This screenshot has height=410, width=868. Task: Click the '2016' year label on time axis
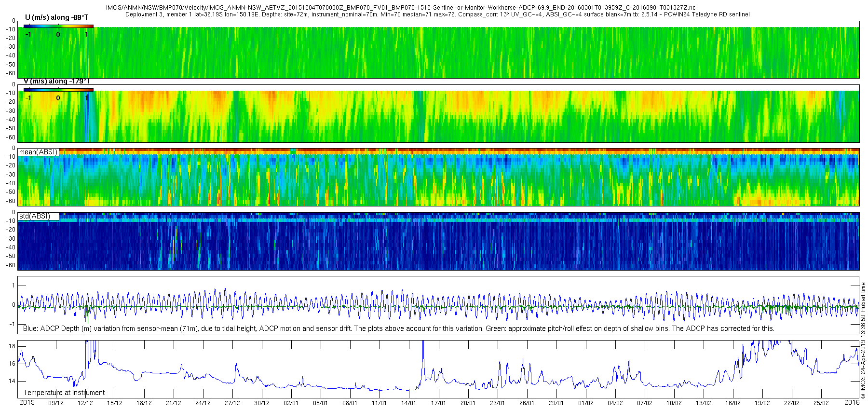(852, 403)
